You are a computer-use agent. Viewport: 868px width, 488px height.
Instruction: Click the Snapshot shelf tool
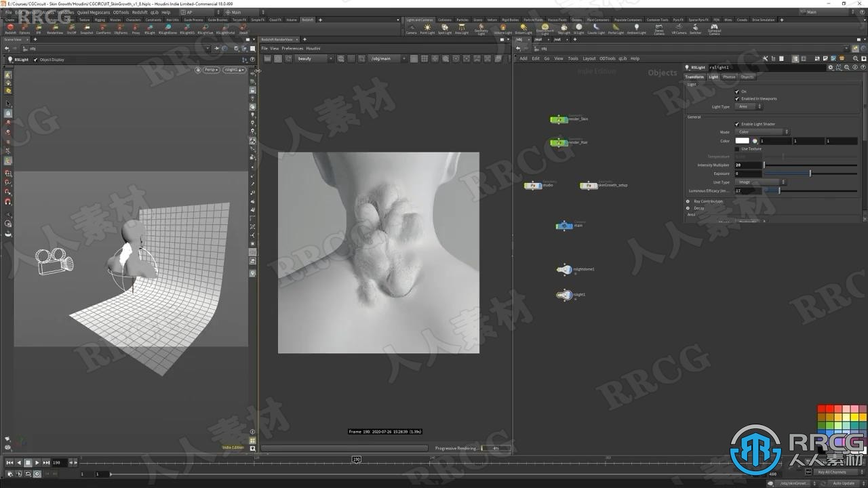pyautogui.click(x=87, y=29)
